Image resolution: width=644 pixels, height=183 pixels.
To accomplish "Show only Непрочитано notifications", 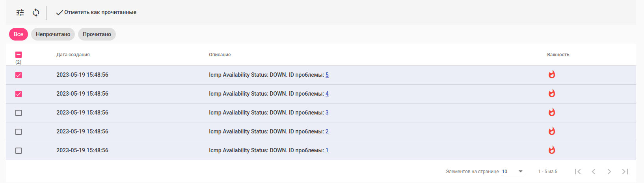I will 53,34.
